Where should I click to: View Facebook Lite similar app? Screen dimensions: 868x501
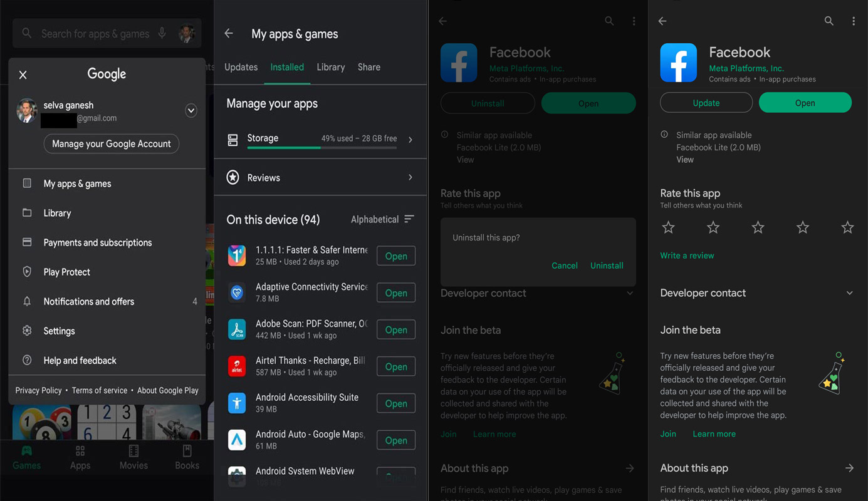click(x=685, y=160)
